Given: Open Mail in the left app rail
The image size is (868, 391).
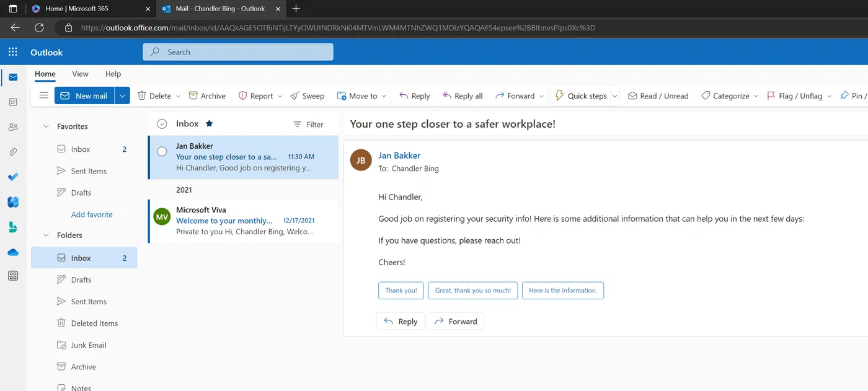Looking at the screenshot, I should click(13, 77).
